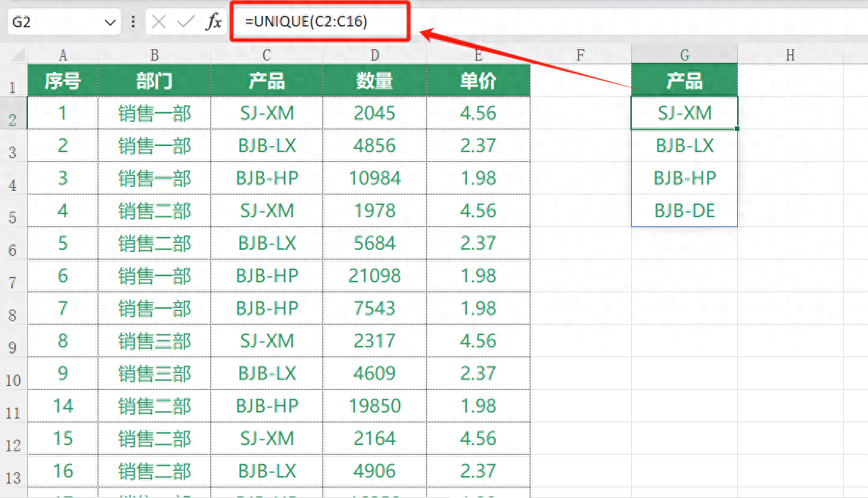Click 销售二部 cell in row 5
868x498 pixels.
[x=154, y=211]
